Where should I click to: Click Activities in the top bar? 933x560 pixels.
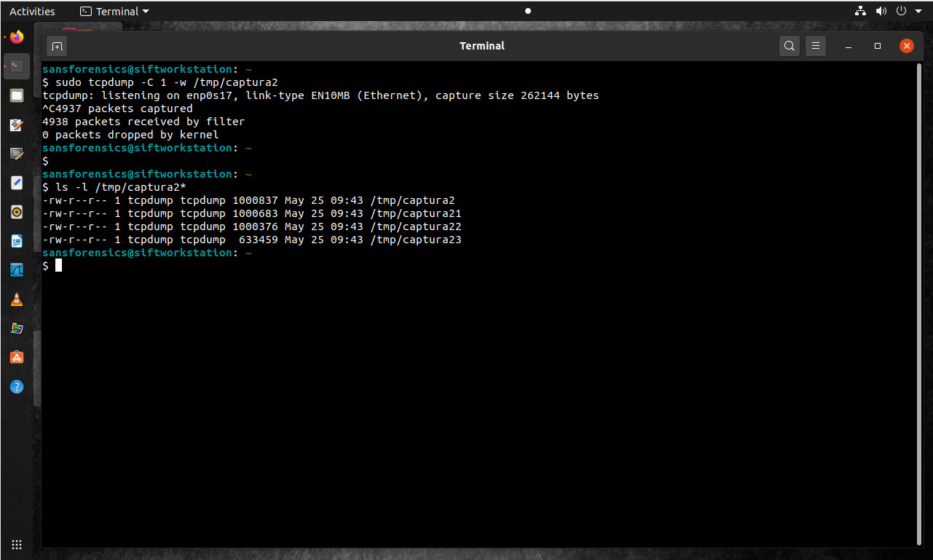[32, 11]
